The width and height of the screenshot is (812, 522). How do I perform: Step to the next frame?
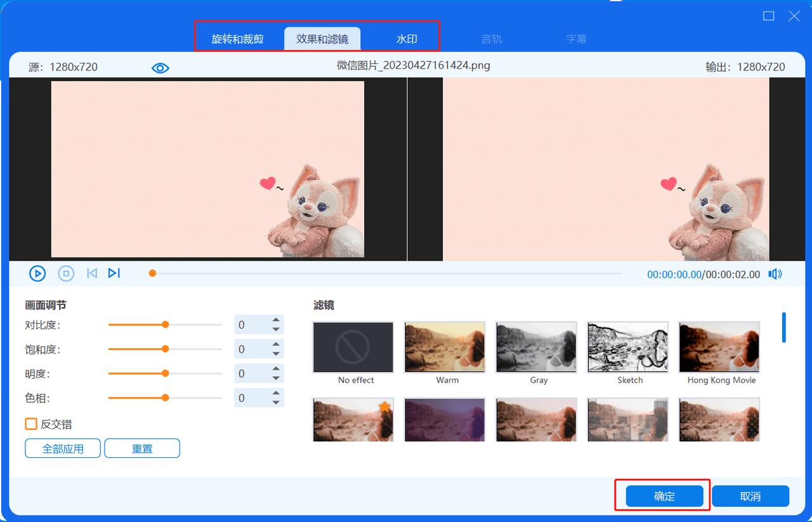coord(114,273)
